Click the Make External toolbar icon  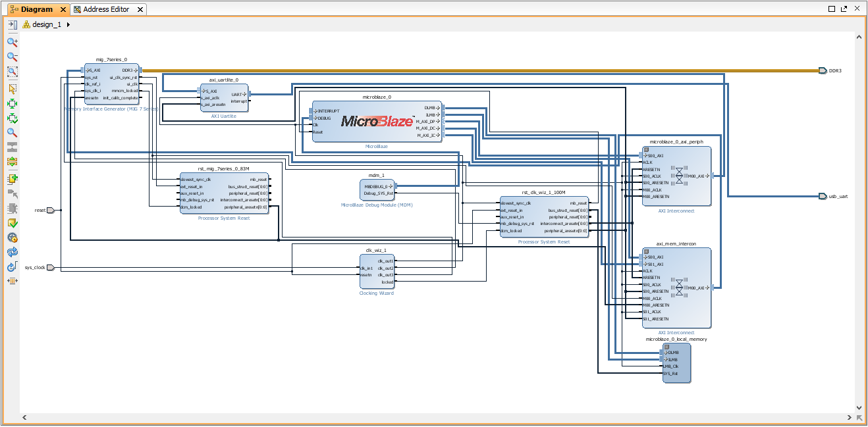[x=12, y=193]
